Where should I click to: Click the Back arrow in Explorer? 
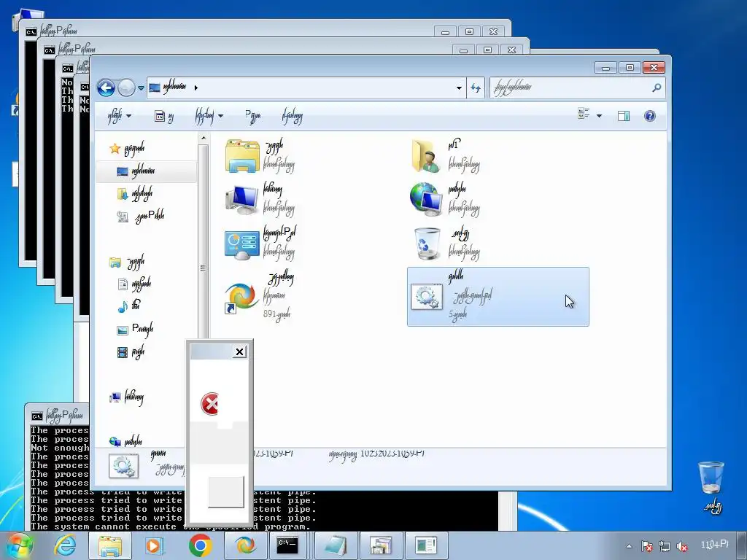[106, 87]
